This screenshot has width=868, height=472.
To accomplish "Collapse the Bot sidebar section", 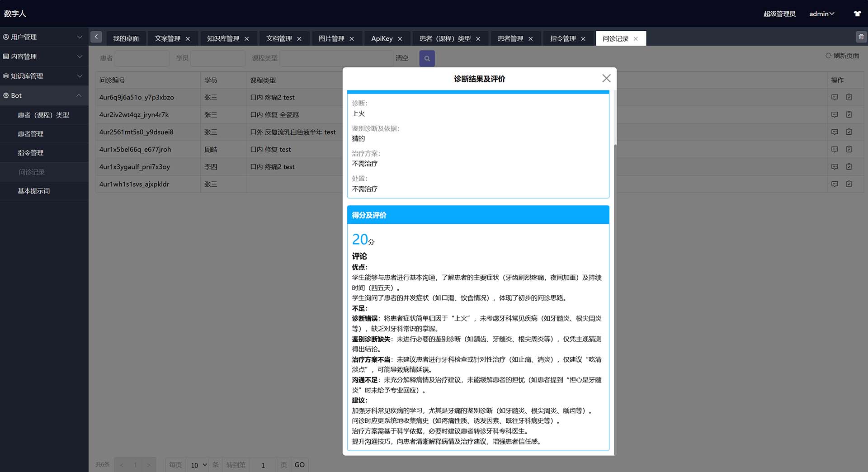I will coord(43,95).
